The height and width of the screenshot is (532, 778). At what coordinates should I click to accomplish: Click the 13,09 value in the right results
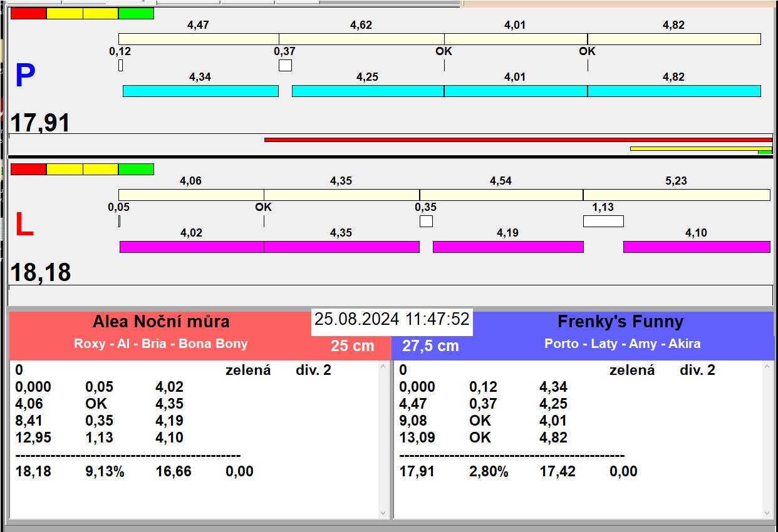coord(417,437)
